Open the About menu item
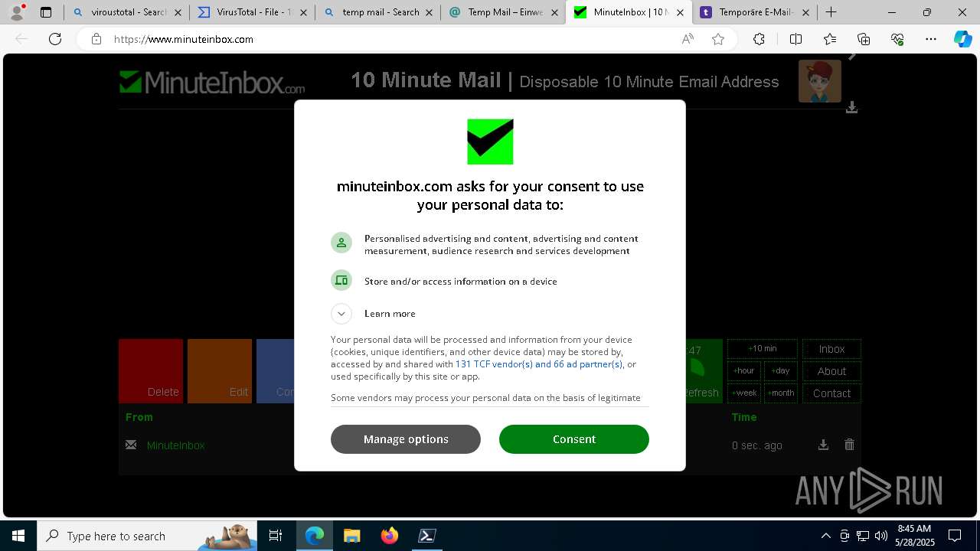The image size is (980, 551). [x=831, y=371]
